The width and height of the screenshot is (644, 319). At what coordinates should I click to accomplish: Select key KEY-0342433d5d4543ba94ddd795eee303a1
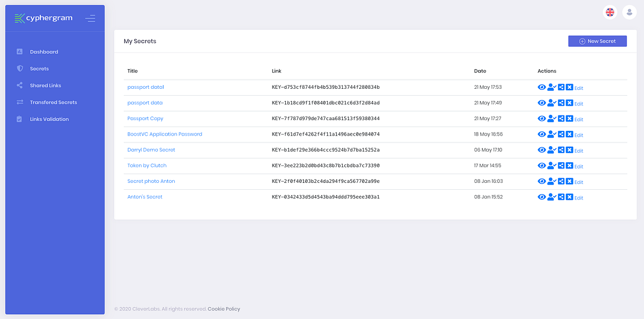click(326, 197)
